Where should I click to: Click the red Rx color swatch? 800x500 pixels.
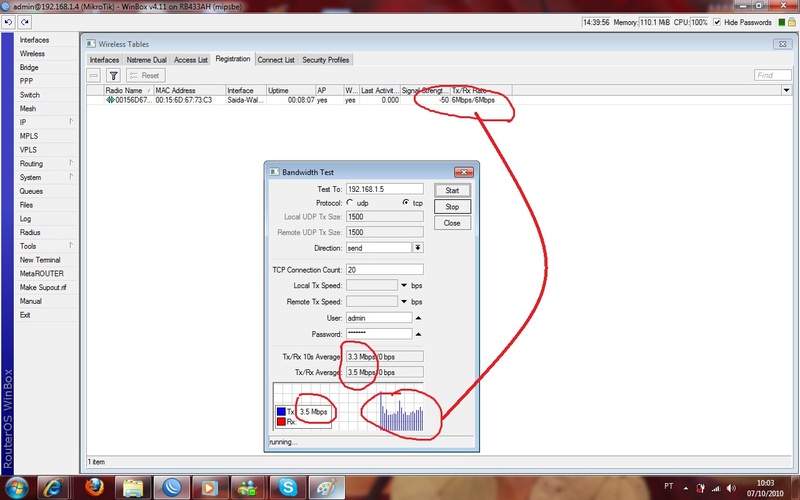pos(281,421)
